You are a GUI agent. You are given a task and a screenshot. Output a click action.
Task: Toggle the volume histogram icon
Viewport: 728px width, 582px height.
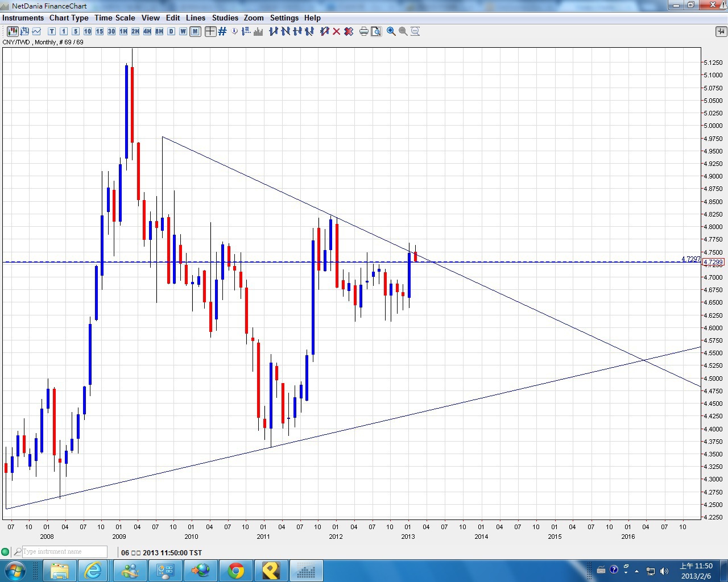258,31
